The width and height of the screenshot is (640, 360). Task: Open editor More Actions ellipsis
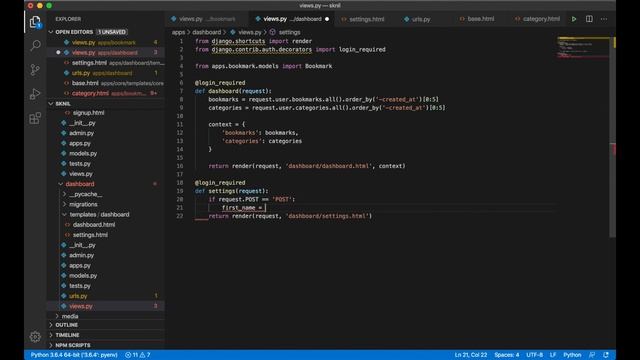604,19
